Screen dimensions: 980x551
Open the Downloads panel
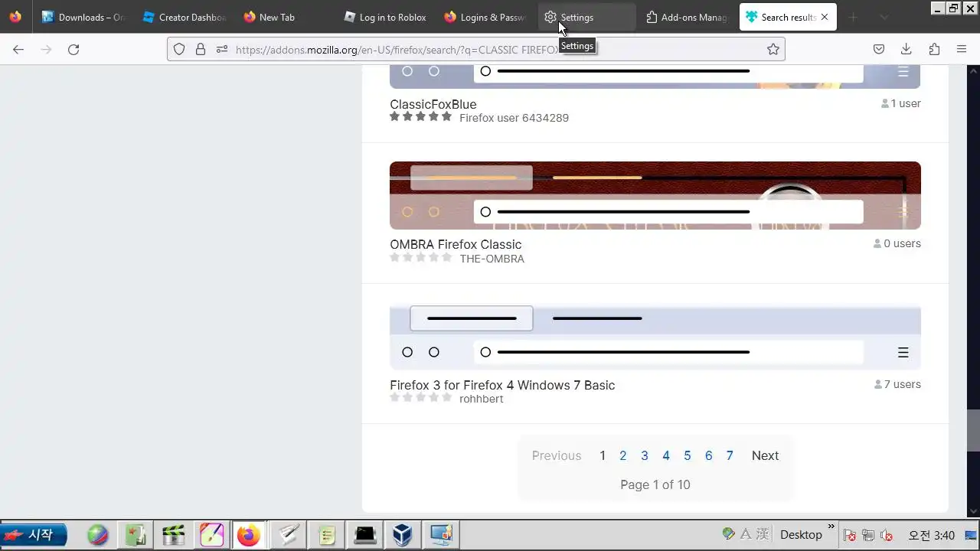point(906,49)
